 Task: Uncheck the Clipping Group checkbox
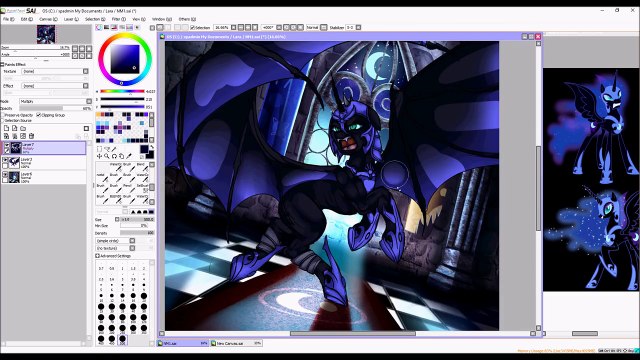[39, 115]
